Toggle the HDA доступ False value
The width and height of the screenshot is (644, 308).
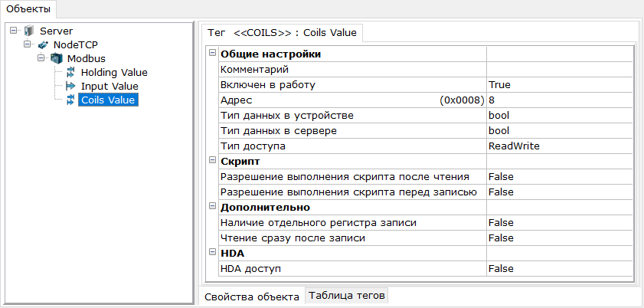coord(560,269)
